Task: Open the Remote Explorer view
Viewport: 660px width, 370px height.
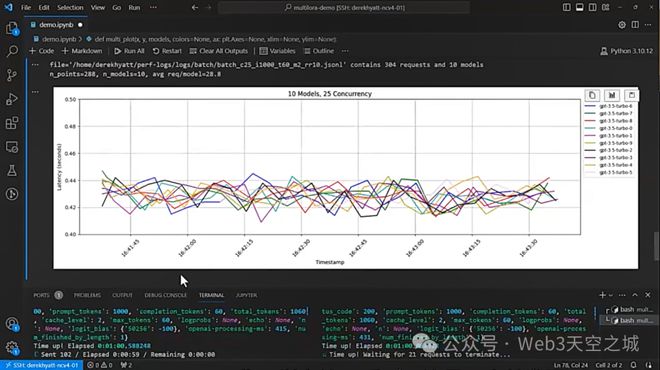Action: click(12, 147)
